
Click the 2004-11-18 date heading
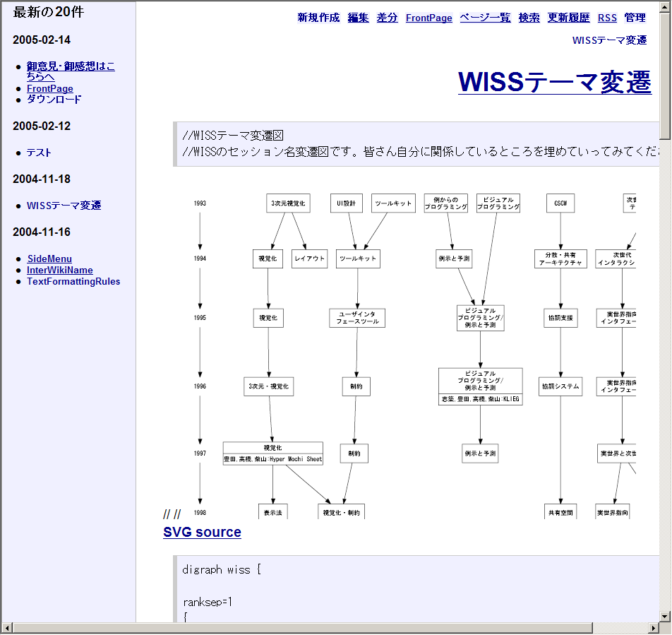tap(42, 179)
